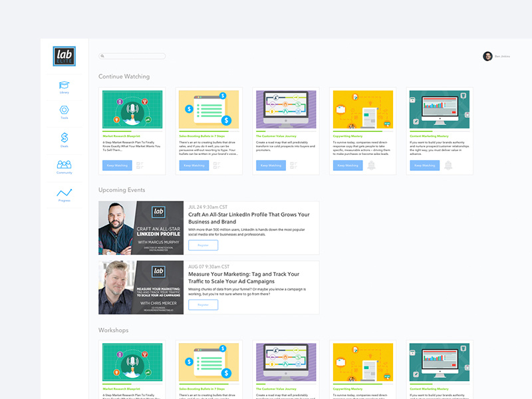The image size is (532, 399).
Task: Keep Watching The Customer Value Journey
Action: [x=271, y=165]
